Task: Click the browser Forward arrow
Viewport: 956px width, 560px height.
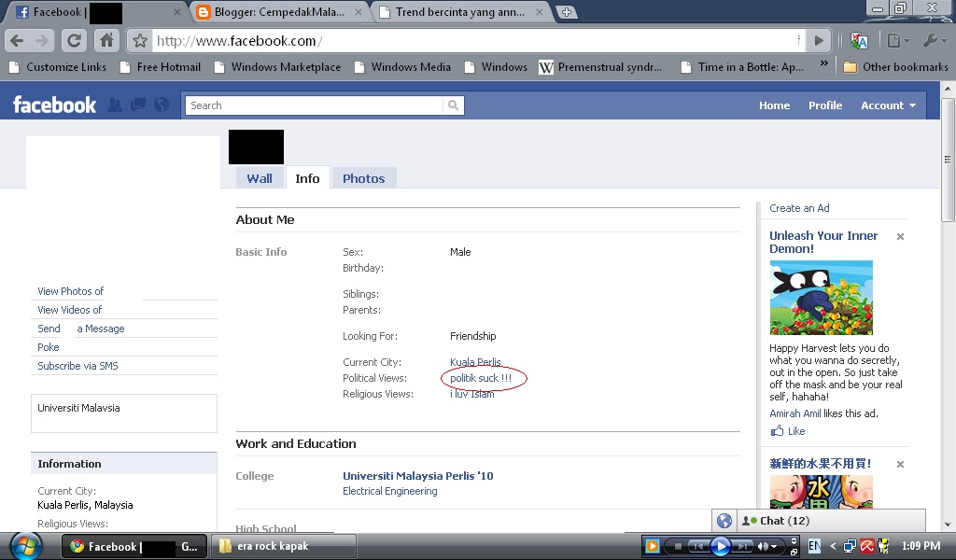Action: click(x=41, y=41)
